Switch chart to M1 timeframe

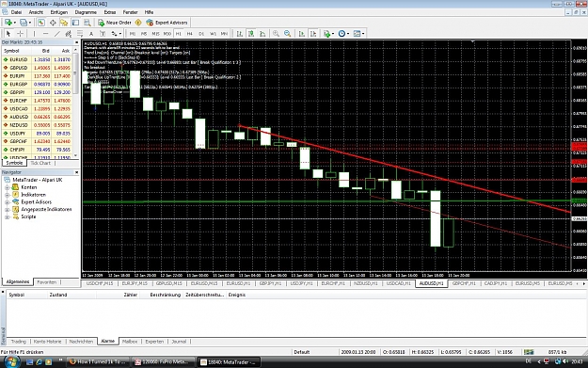point(133,34)
